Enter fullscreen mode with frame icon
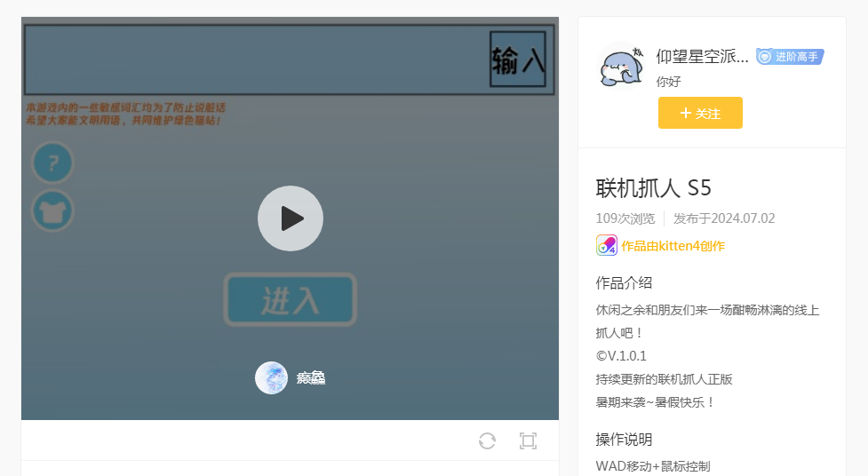868x476 pixels. [x=528, y=441]
